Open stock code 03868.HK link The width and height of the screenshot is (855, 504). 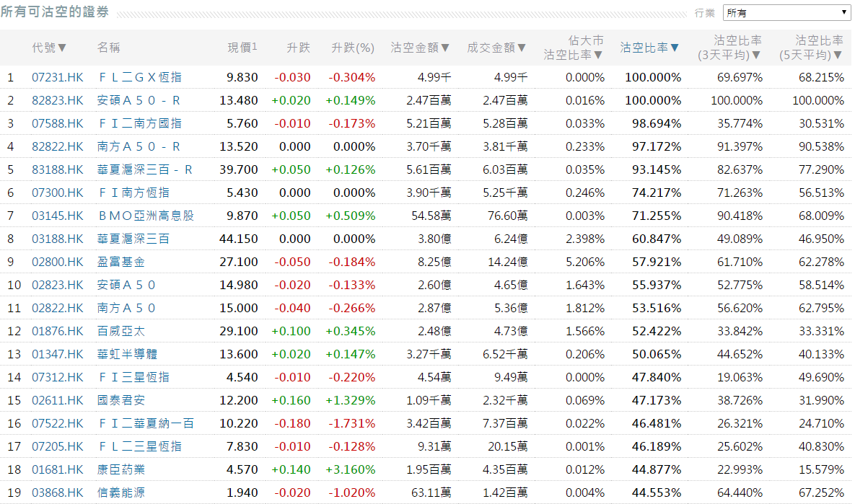pos(58,492)
